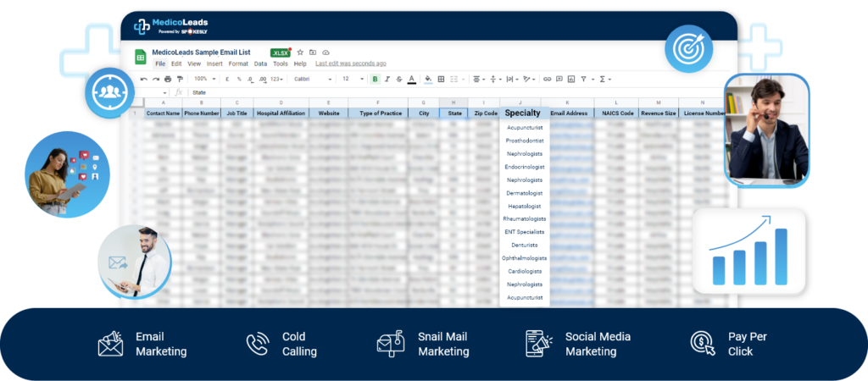Open the File menu
This screenshot has height=381, width=868.
point(160,63)
